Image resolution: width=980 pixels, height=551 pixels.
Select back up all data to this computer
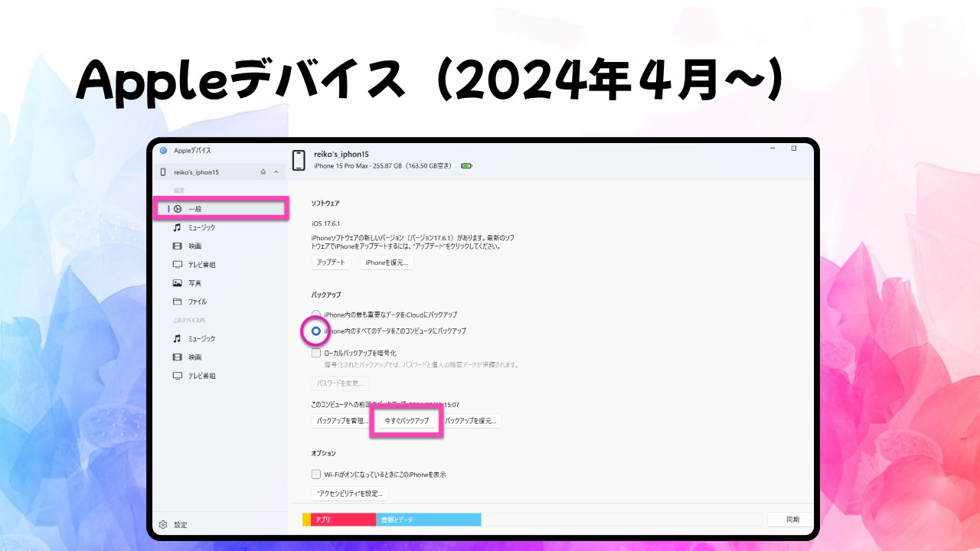pos(316,331)
